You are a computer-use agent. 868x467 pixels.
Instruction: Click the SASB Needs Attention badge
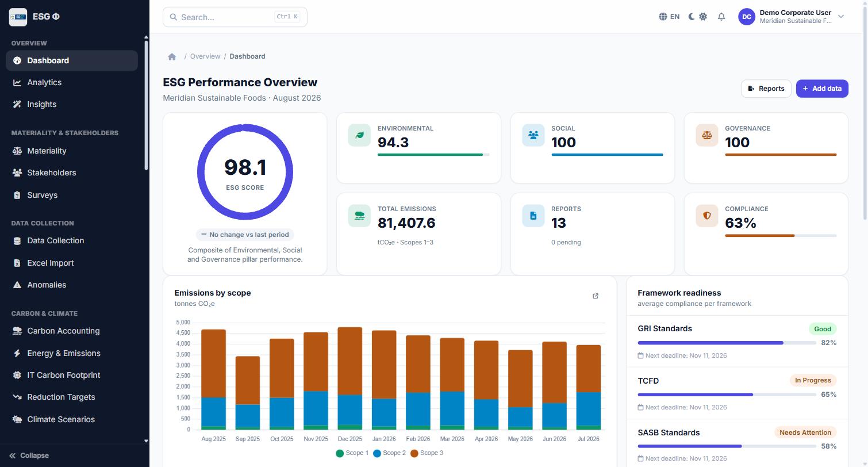805,432
